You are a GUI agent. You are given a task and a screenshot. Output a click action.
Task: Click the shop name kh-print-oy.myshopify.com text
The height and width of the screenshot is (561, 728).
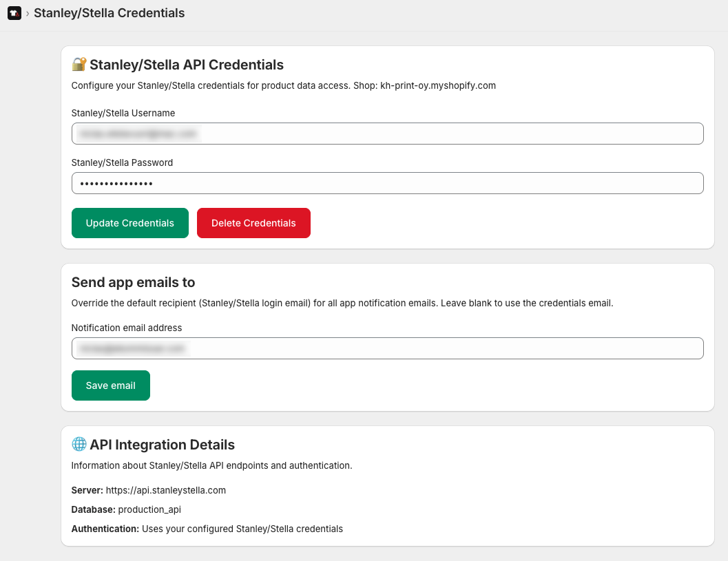[x=438, y=85]
